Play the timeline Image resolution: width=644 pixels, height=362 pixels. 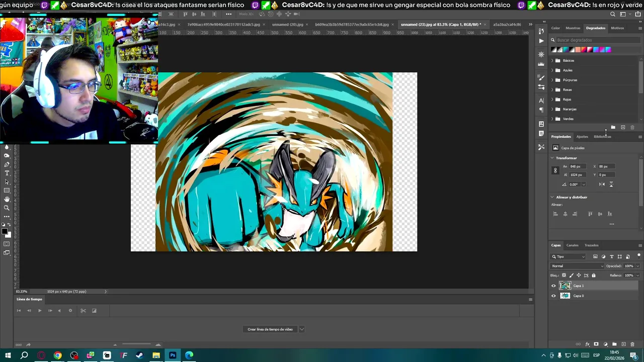click(39, 311)
